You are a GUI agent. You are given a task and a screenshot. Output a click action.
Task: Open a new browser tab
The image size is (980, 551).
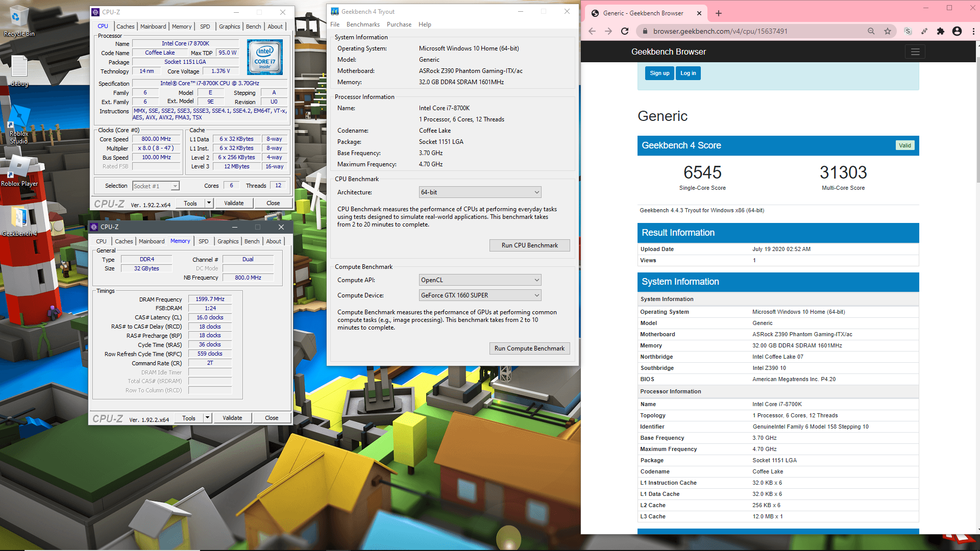(719, 13)
